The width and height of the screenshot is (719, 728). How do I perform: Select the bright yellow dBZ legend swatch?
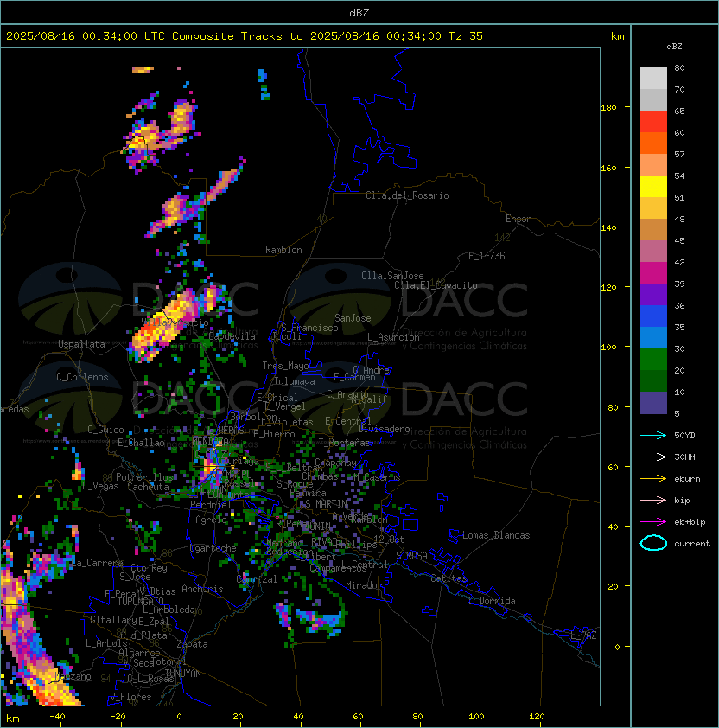(653, 187)
